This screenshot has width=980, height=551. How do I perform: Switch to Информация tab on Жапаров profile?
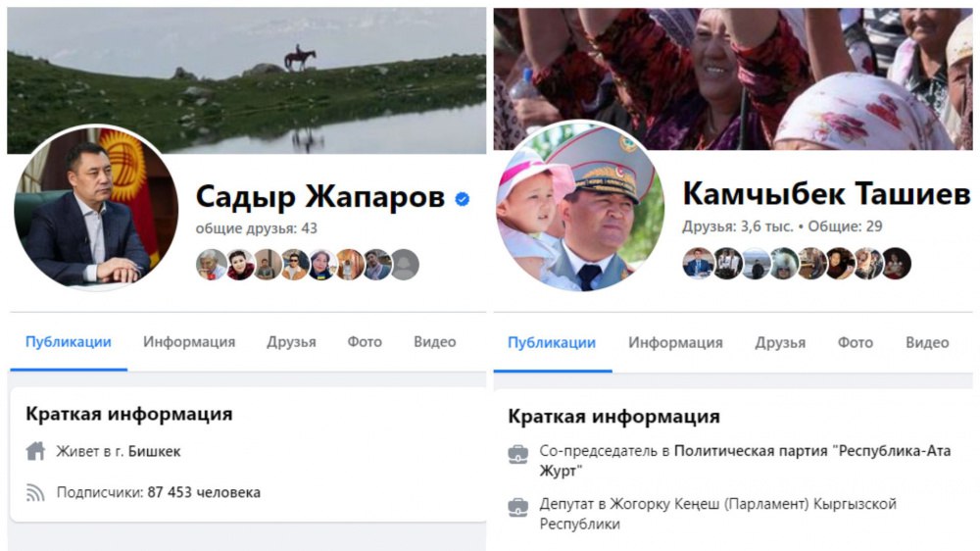(189, 341)
